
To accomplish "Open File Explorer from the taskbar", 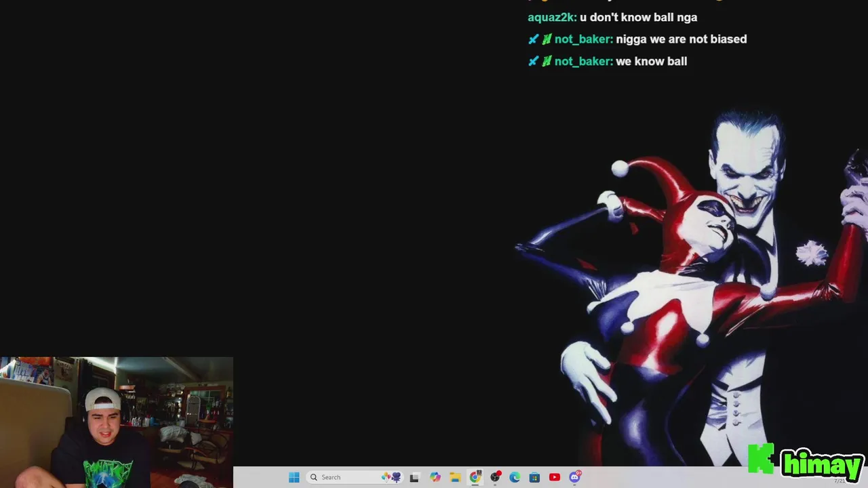I will [x=455, y=477].
